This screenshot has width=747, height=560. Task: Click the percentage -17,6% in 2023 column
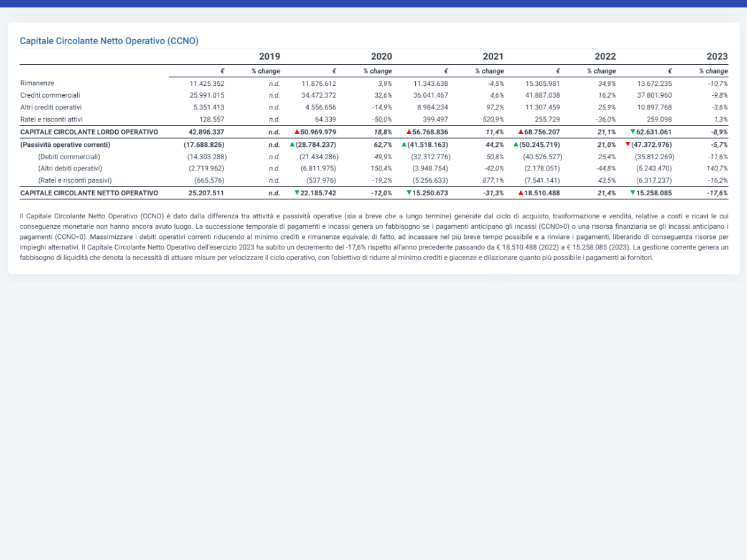[717, 193]
